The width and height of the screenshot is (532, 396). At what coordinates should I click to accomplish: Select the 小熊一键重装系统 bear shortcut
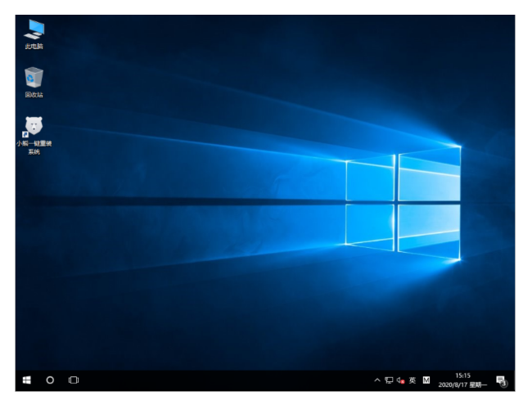[34, 135]
